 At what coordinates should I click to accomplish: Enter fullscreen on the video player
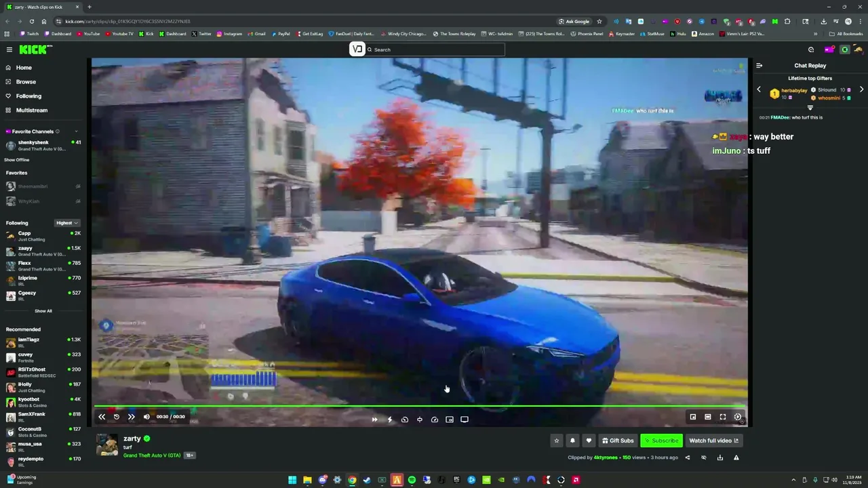723,417
